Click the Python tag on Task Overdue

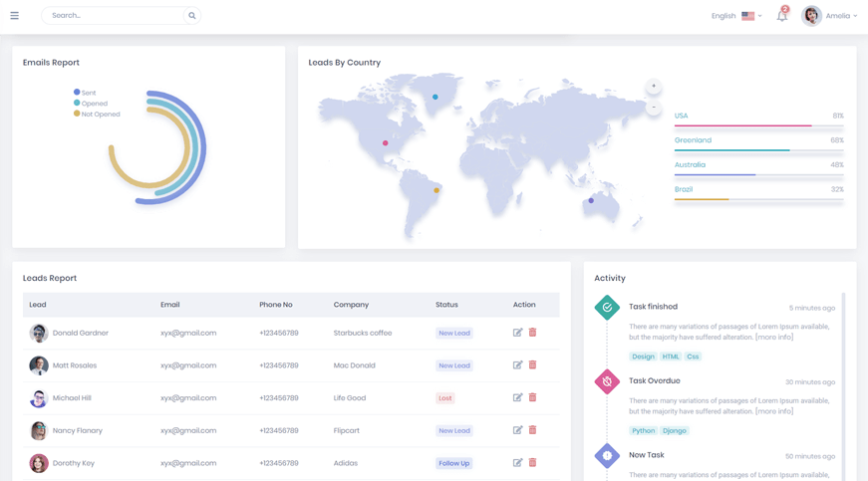point(643,431)
